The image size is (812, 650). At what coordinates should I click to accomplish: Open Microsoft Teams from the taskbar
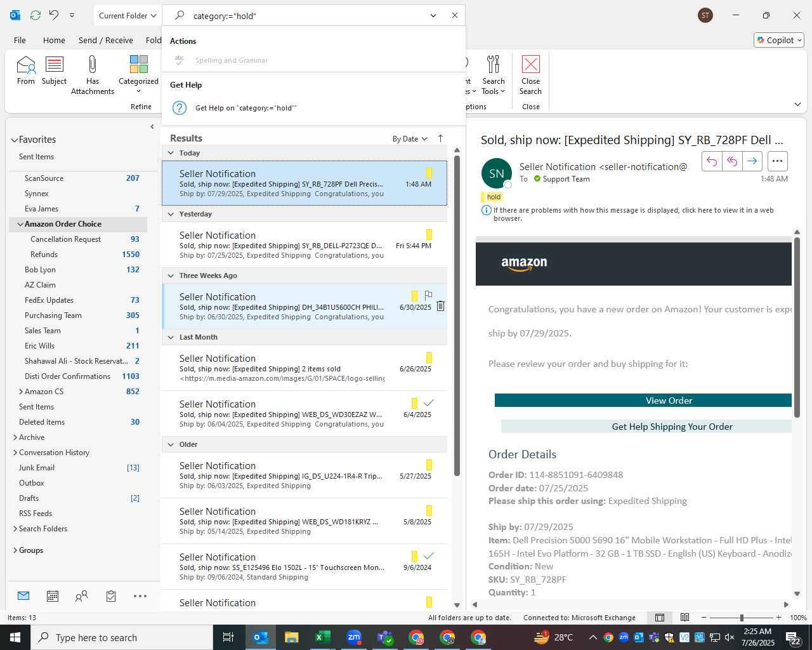tap(385, 637)
